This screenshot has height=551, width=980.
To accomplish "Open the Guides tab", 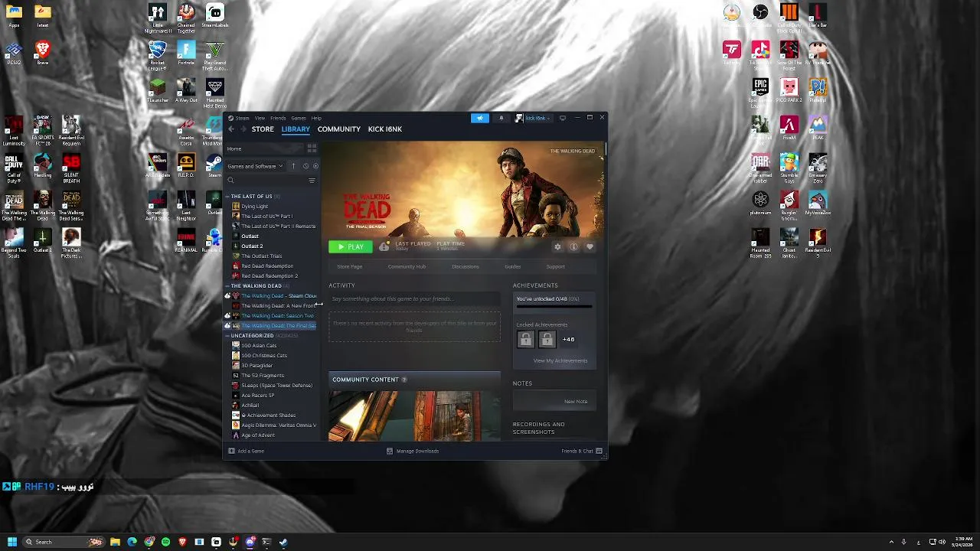I will (x=513, y=266).
